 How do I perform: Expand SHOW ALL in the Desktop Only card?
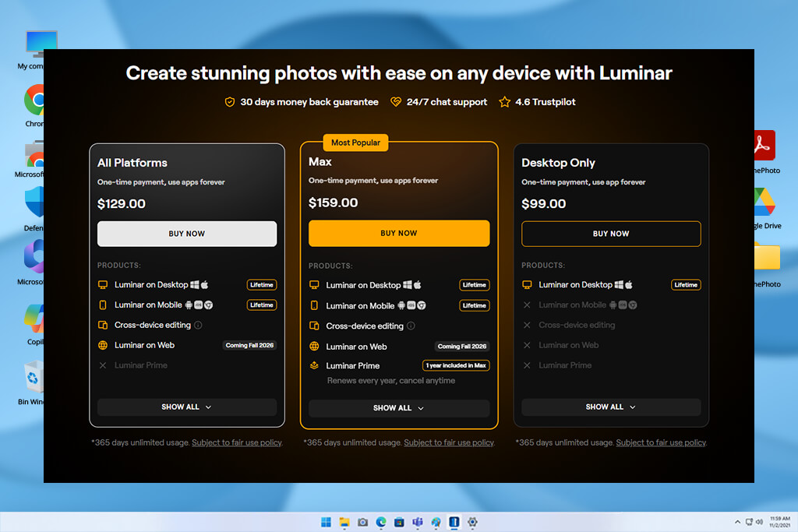pyautogui.click(x=611, y=407)
